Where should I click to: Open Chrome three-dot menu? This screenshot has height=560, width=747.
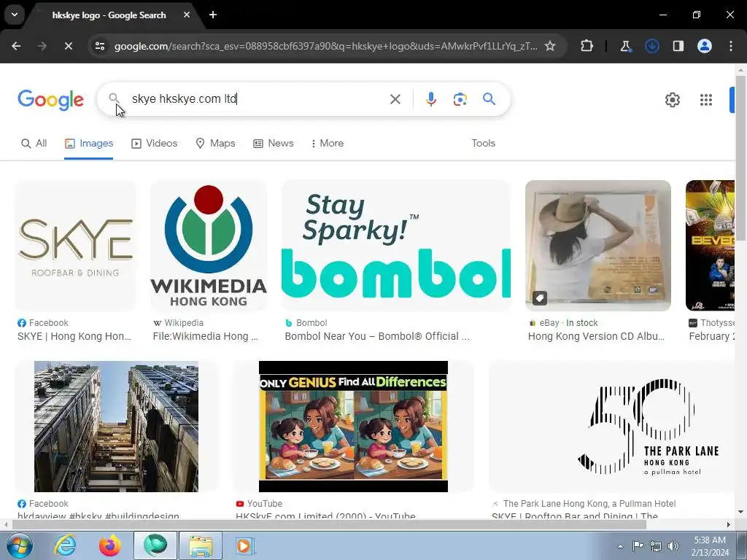tap(731, 46)
